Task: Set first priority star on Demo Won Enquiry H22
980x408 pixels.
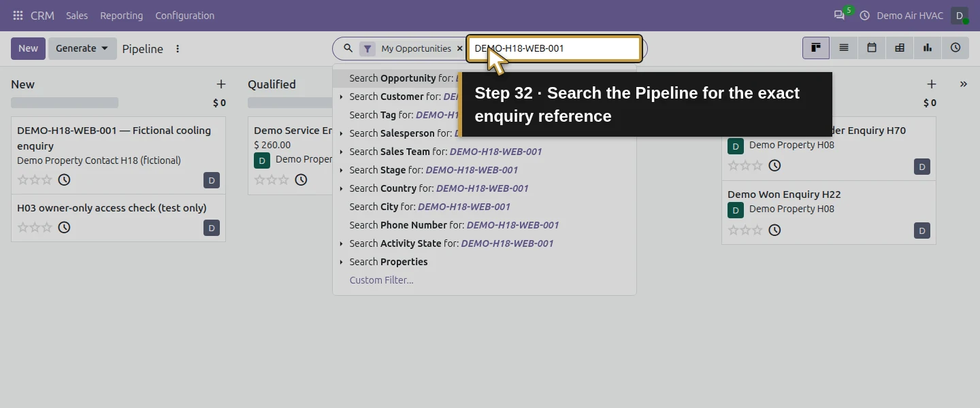Action: pyautogui.click(x=733, y=230)
